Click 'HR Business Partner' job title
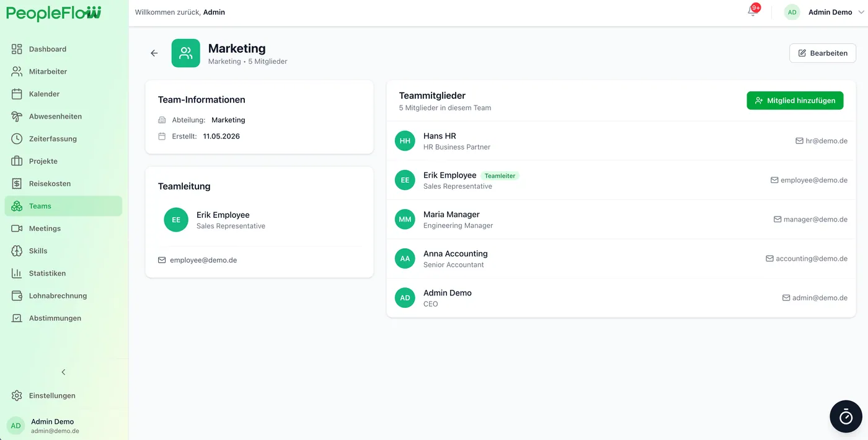The width and height of the screenshot is (868, 440). tap(457, 147)
